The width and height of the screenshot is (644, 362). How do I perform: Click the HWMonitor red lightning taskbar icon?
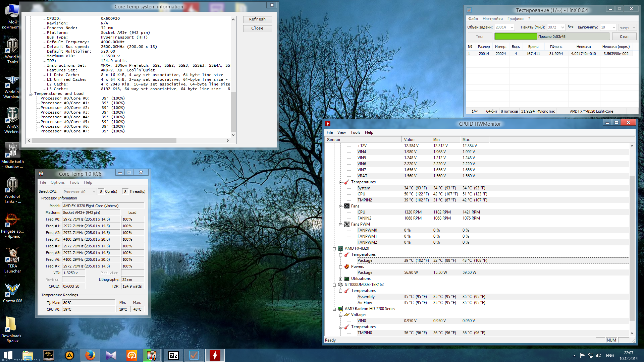215,355
